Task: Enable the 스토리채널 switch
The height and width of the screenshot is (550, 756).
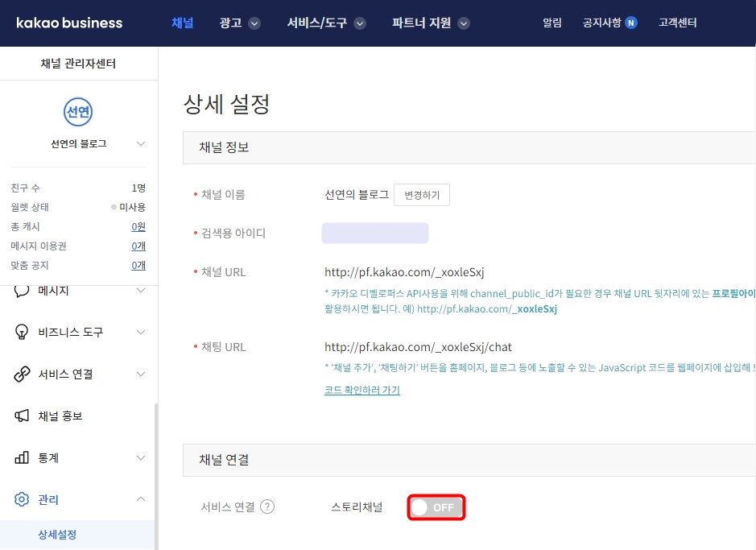Action: [436, 507]
